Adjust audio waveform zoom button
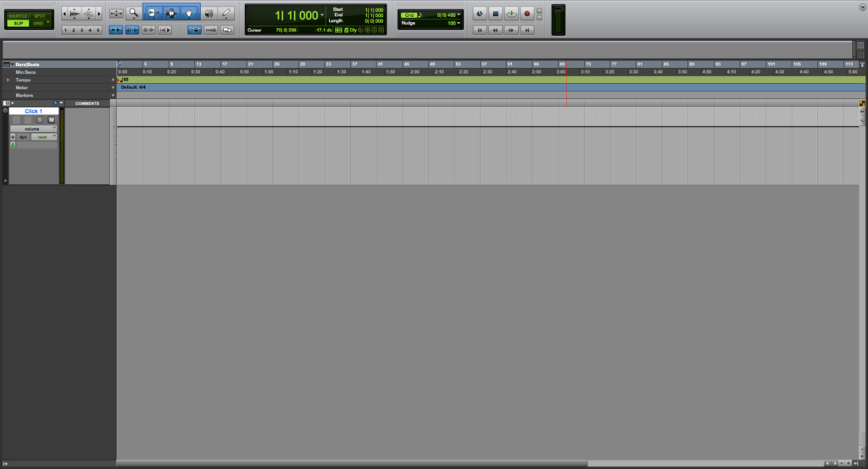This screenshot has width=868, height=469. tap(75, 13)
